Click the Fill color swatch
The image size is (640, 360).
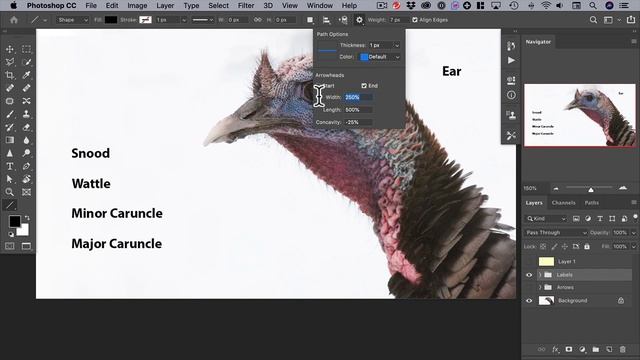(x=111, y=20)
